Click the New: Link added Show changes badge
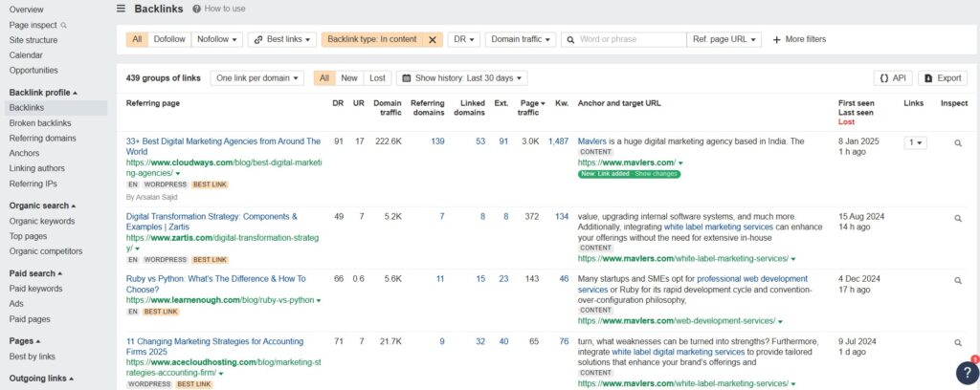 click(x=629, y=173)
